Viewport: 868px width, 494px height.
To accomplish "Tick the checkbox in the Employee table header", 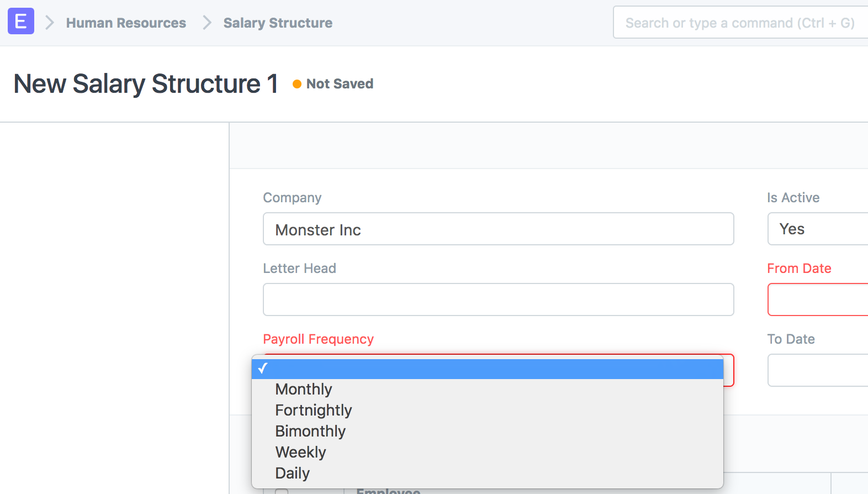I will coord(282,491).
